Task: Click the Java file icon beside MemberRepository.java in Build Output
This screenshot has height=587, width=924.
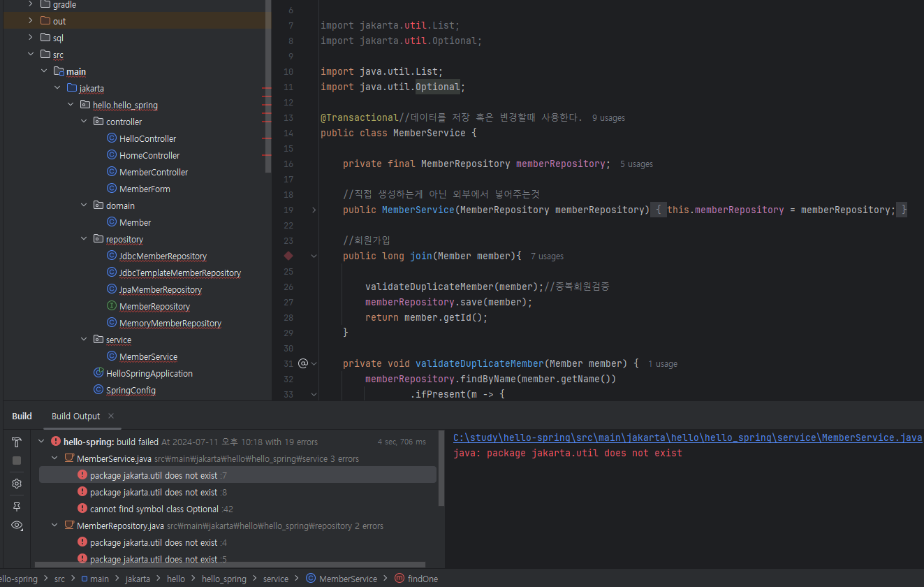Action: pos(69,526)
